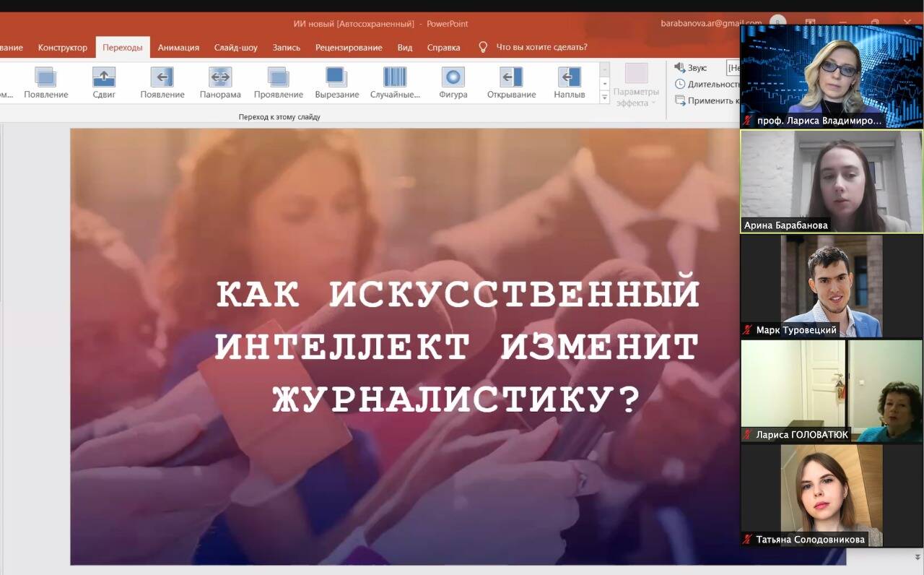
Task: Click the barabanova.ar@gmail.com account name
Action: (711, 23)
